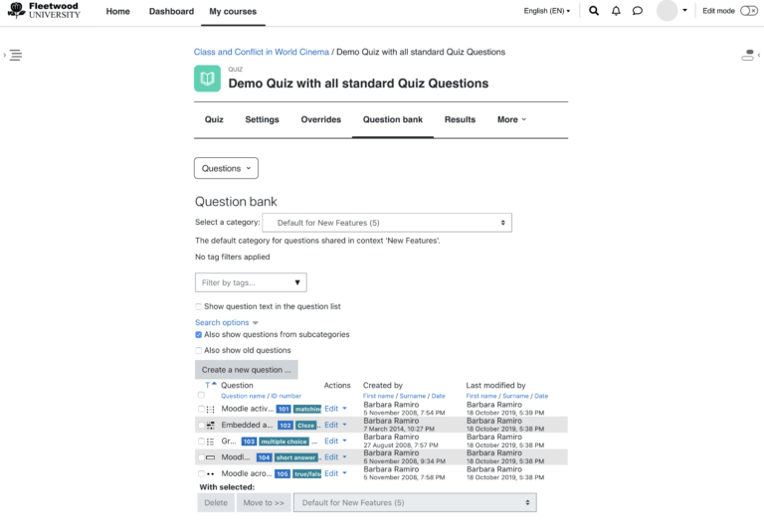Click the green quiz book icon
The width and height of the screenshot is (764, 532).
(x=207, y=79)
